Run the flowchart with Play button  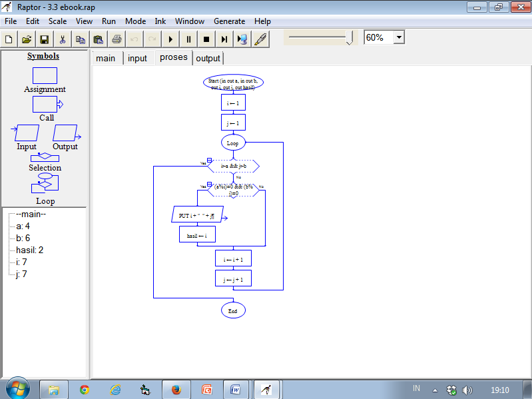coord(170,39)
